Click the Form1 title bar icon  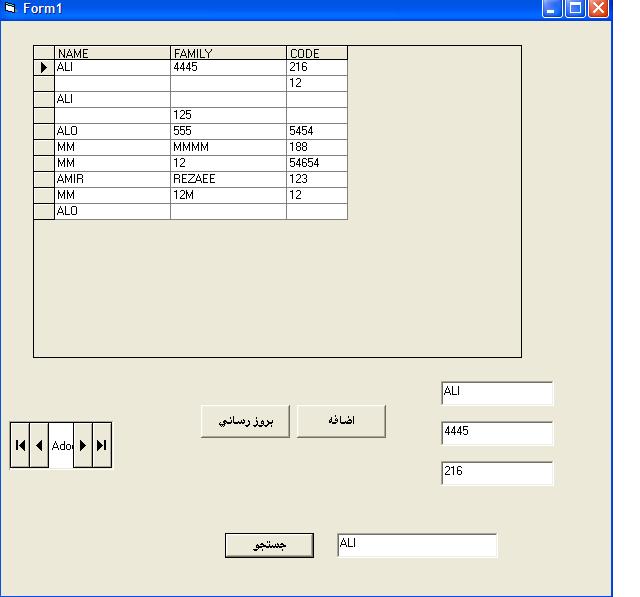click(x=11, y=9)
